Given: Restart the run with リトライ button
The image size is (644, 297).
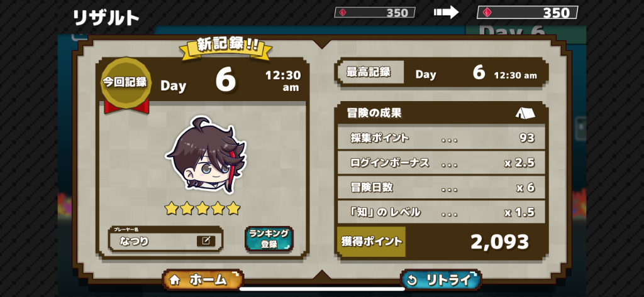Looking at the screenshot, I should click(441, 280).
